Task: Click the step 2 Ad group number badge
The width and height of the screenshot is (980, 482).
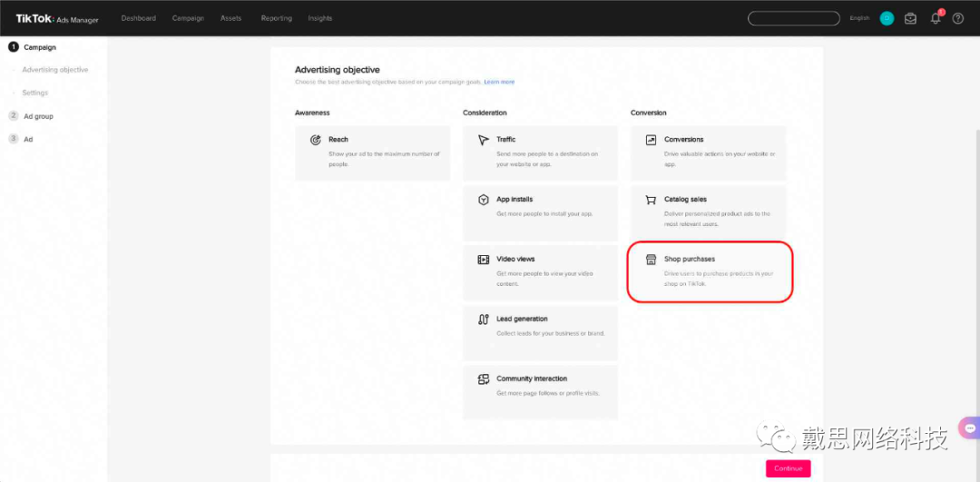Action: [x=13, y=115]
